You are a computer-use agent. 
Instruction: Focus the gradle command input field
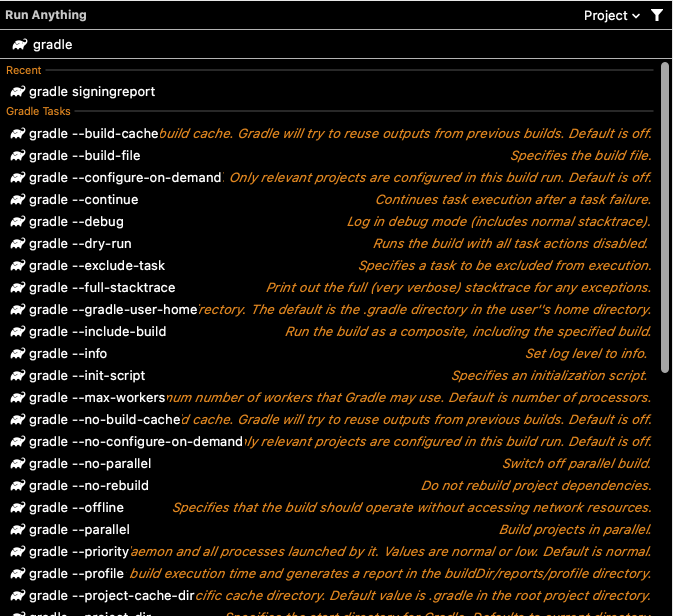336,44
